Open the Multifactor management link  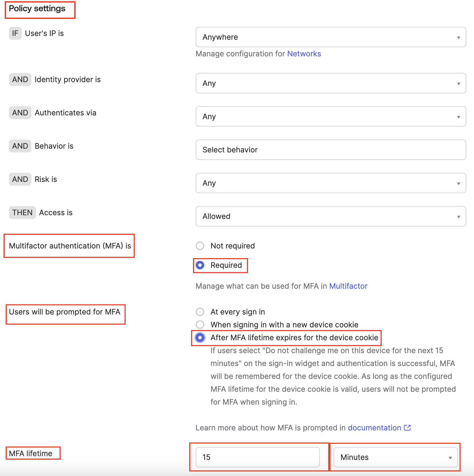[x=348, y=286]
